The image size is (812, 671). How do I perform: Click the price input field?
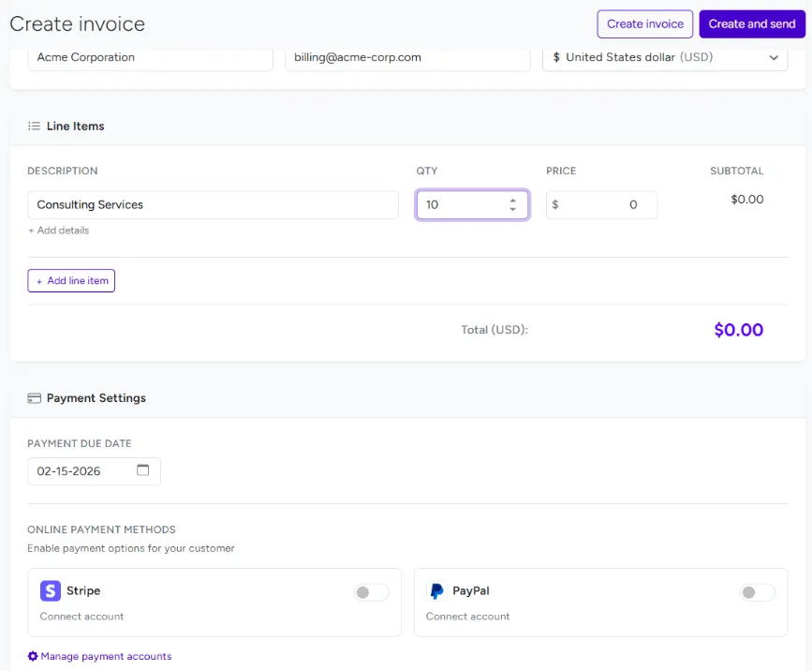[602, 204]
